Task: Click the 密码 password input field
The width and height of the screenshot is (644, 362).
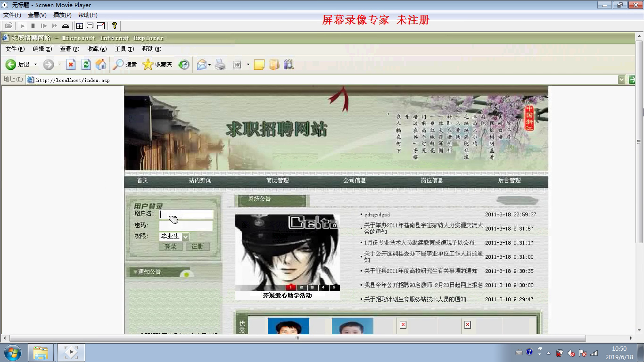Action: 186,225
